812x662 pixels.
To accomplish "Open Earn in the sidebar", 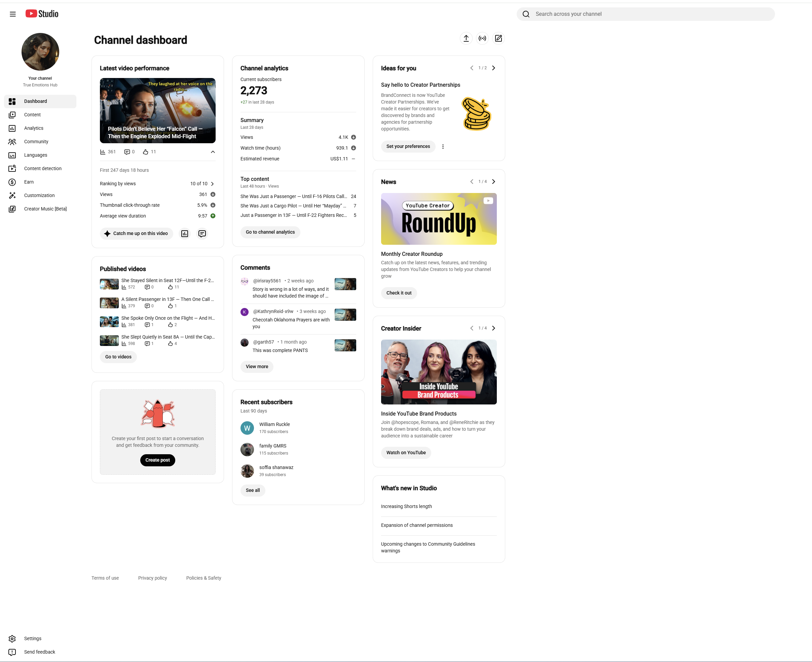I will pos(40,182).
